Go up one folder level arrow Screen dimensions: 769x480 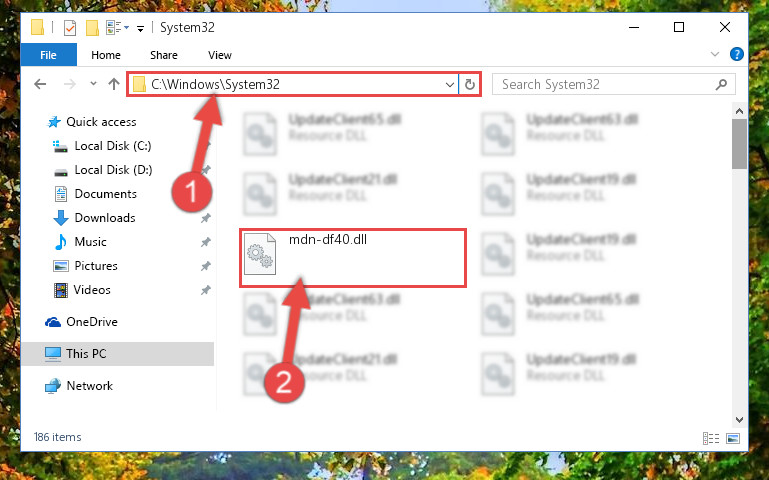click(114, 84)
